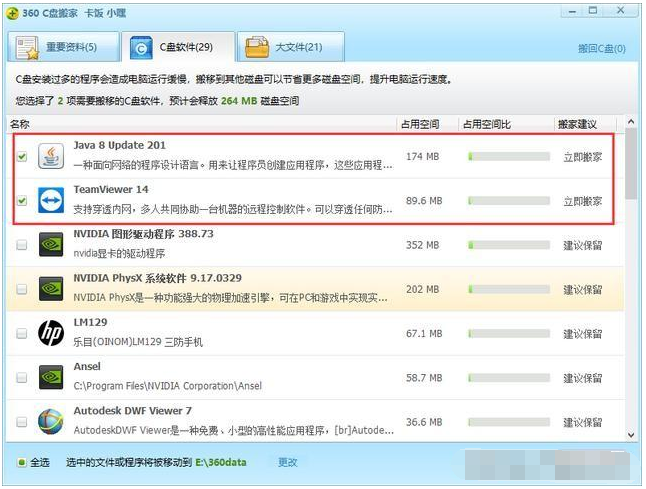Check NVIDIA 图形驱动程序 388.73 checkbox
This screenshot has width=646, height=489.
22,245
